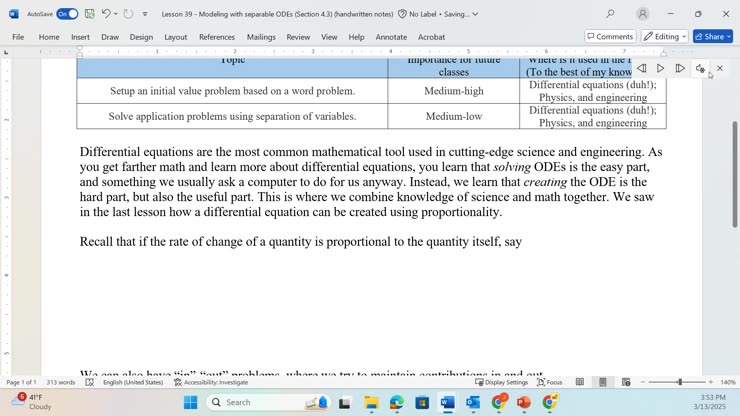The height and width of the screenshot is (416, 740).
Task: Click the cell 'Setup an initial value problem'
Action: coord(232,91)
